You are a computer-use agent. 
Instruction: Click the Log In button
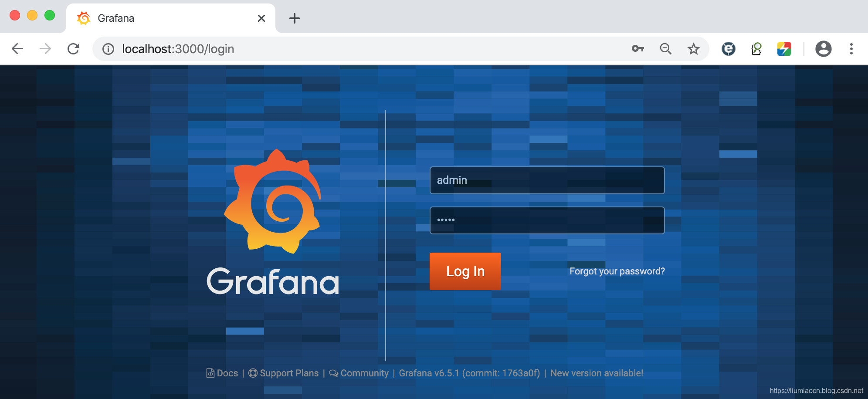[465, 271]
